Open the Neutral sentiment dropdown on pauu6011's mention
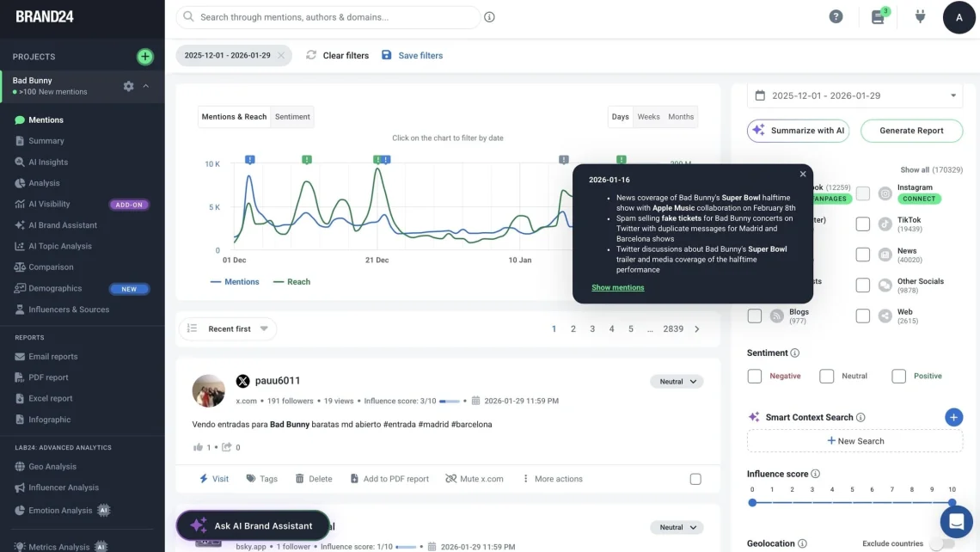The image size is (980, 552). (x=677, y=381)
